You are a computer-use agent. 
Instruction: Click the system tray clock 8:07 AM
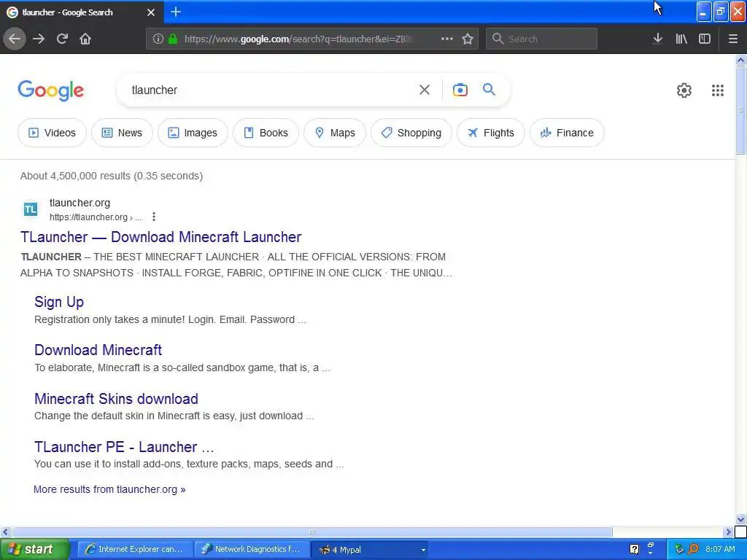pos(720,550)
